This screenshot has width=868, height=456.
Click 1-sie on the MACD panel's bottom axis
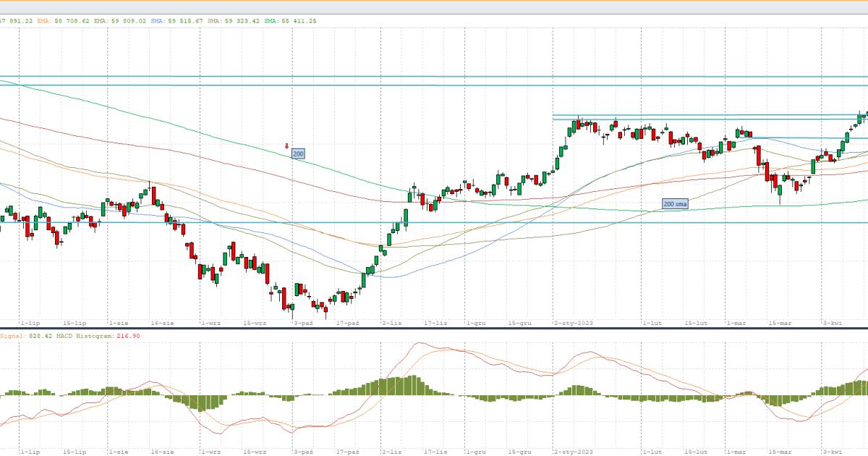tap(118, 451)
